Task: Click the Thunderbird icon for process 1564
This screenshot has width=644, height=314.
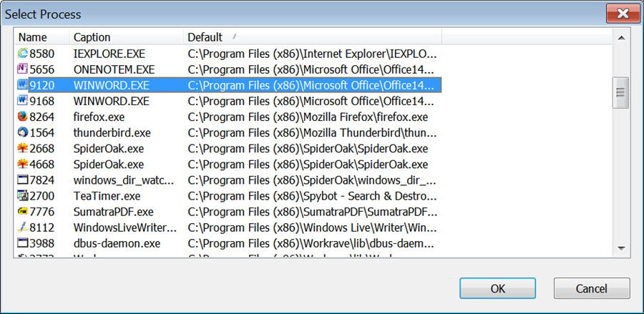Action: 23,132
